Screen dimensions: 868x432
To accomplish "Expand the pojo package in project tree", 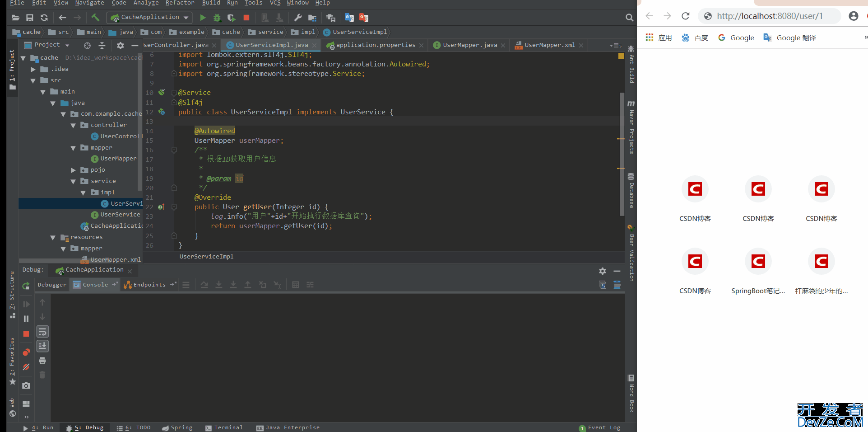I will click(x=73, y=170).
